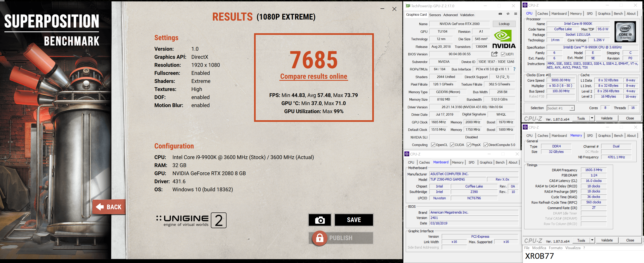Click the GPU-Z refresh icon
Screen dimensions: 644x263
coord(508,14)
